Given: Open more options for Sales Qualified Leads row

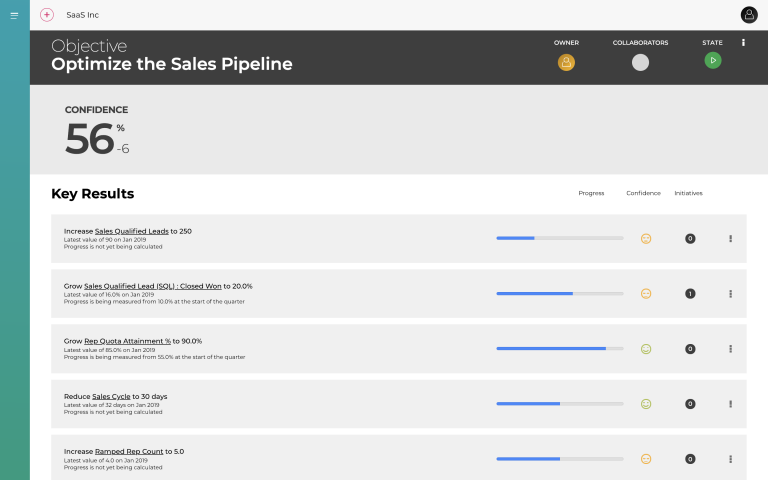Looking at the screenshot, I should [730, 239].
